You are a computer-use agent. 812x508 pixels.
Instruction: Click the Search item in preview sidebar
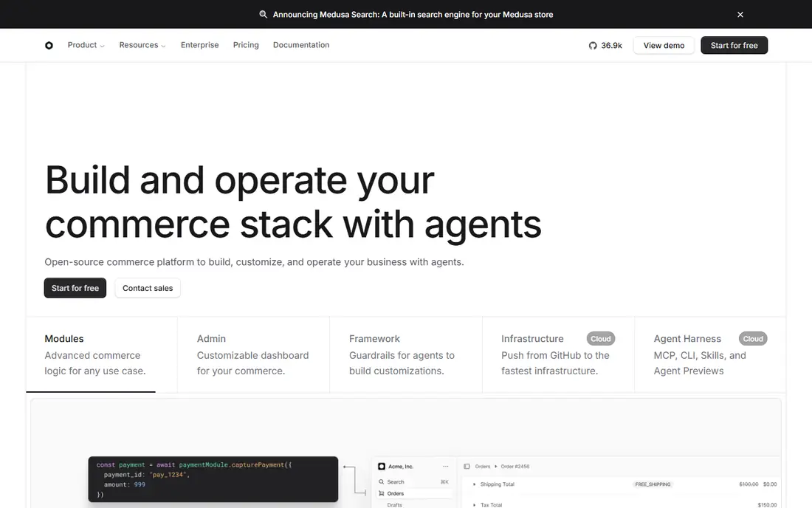coord(414,481)
